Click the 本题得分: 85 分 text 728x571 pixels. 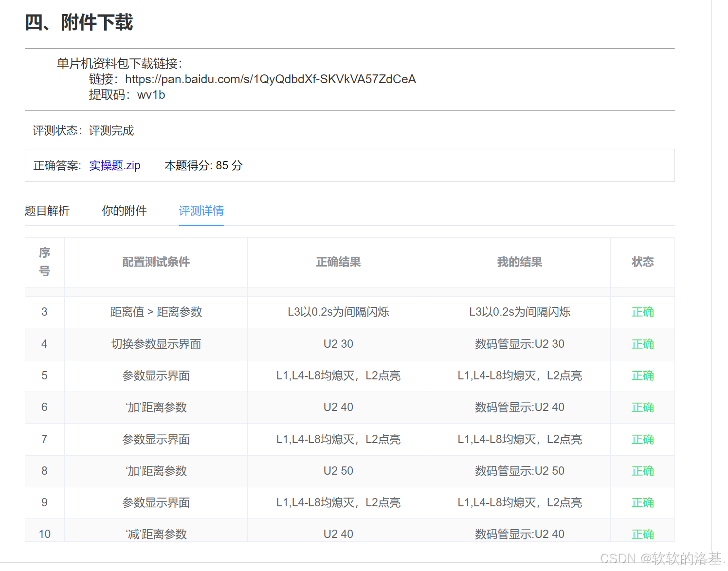(x=204, y=165)
